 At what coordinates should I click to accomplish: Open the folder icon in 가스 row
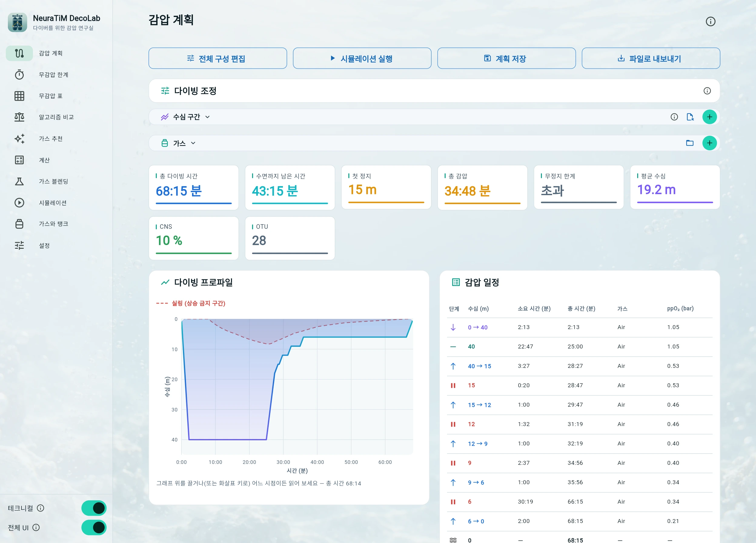690,143
